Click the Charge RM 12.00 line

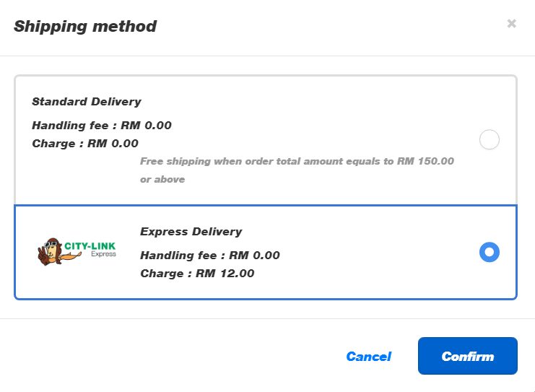[197, 274]
